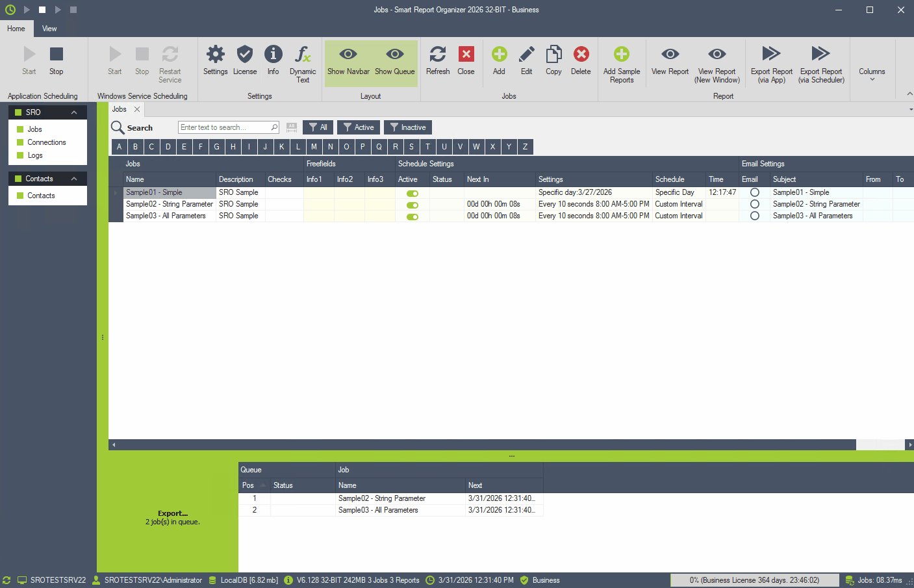Toggle the Active switch for Sample01 - Simple
The height and width of the screenshot is (588, 914).
coord(413,192)
